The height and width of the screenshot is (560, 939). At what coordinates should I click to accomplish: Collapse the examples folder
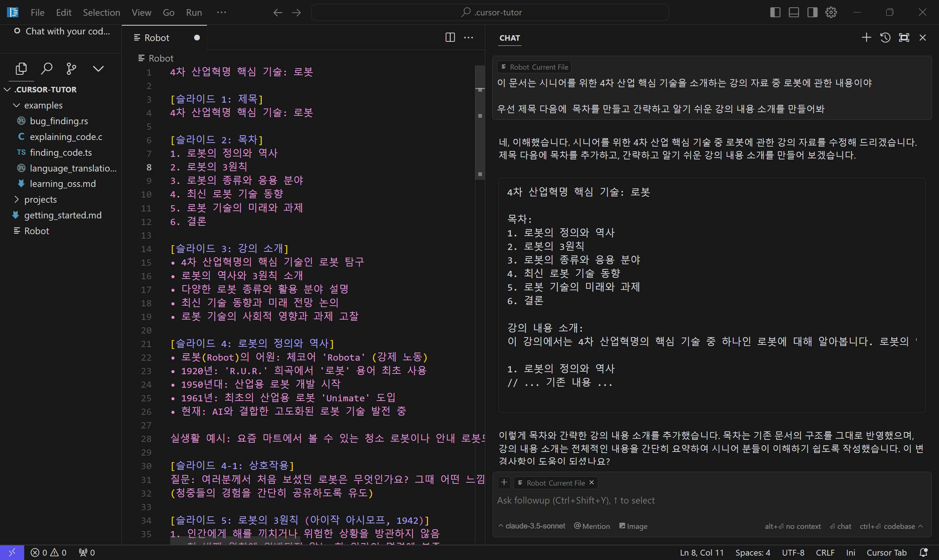[43, 105]
